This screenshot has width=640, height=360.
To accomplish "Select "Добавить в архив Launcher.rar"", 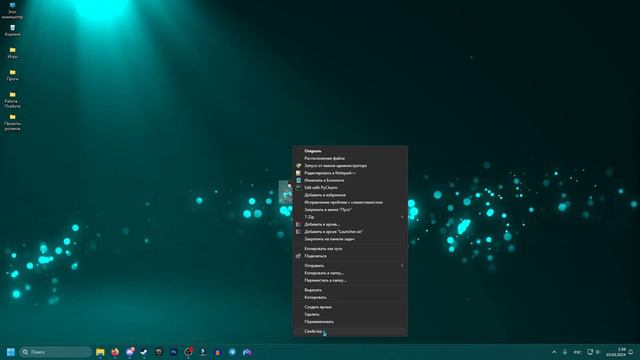I will point(350,232).
